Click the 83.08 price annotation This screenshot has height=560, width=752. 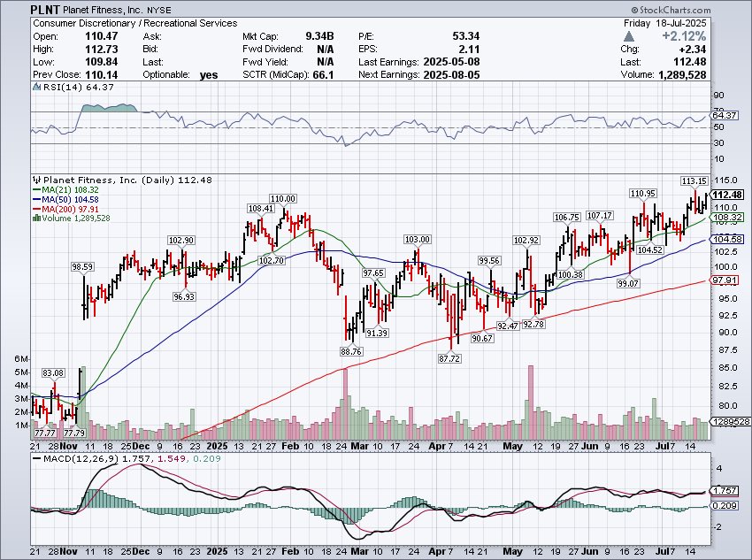[x=53, y=372]
